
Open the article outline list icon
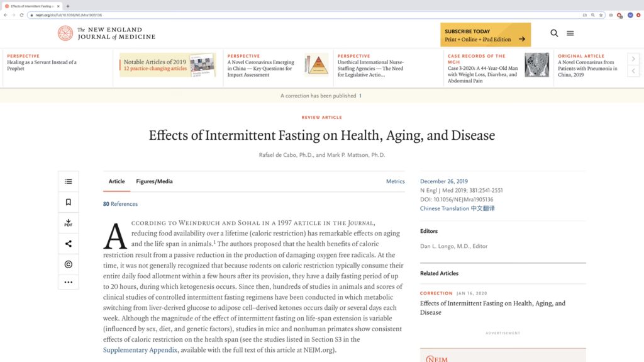(x=69, y=181)
